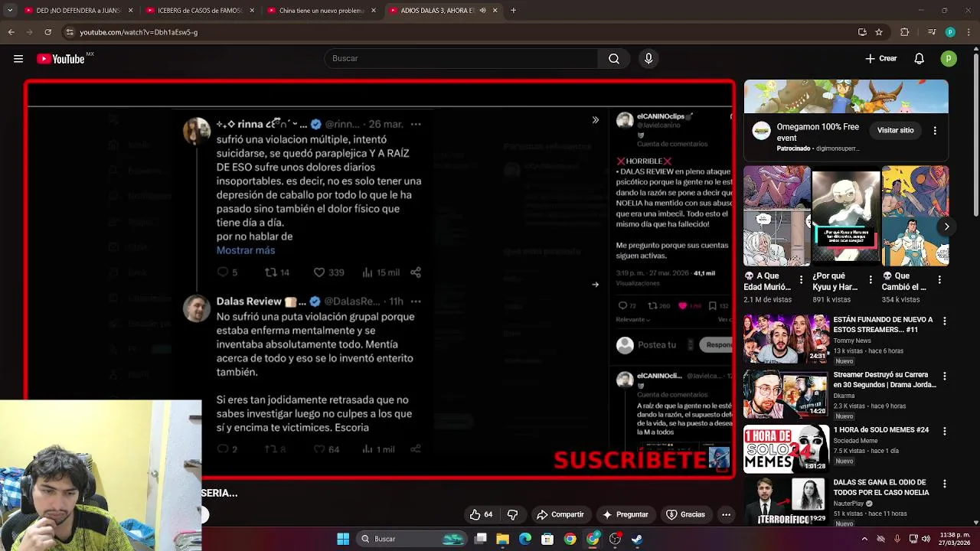Click the magnifier search button
980x551 pixels.
click(614, 59)
